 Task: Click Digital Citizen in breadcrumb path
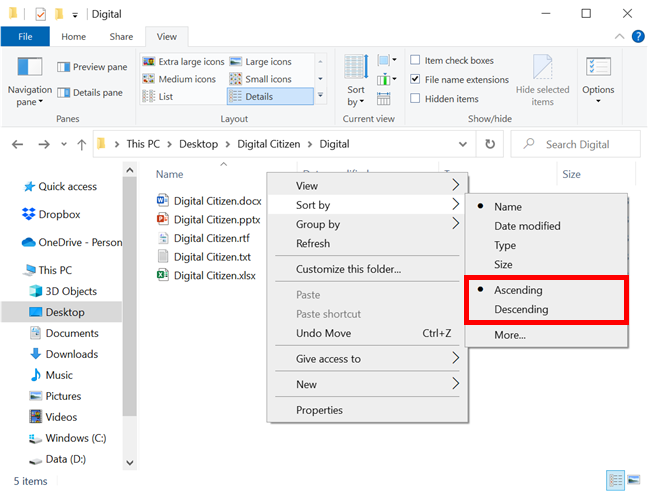[269, 144]
